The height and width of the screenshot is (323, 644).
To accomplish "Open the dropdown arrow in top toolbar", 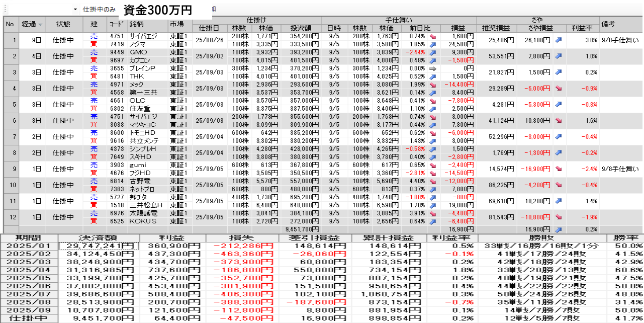I will click(x=75, y=10).
